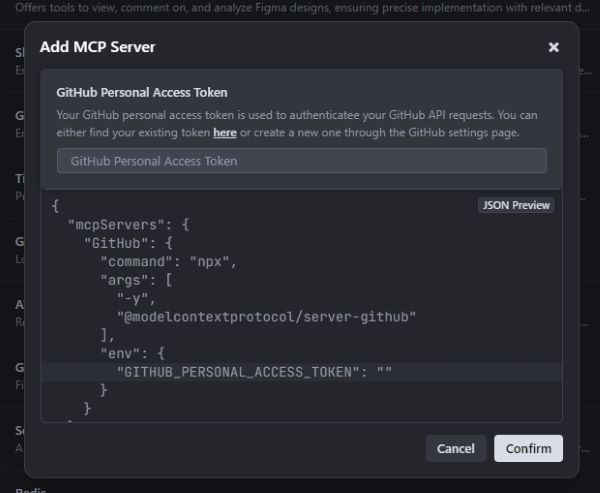Click the token description paragraph

[297, 124]
